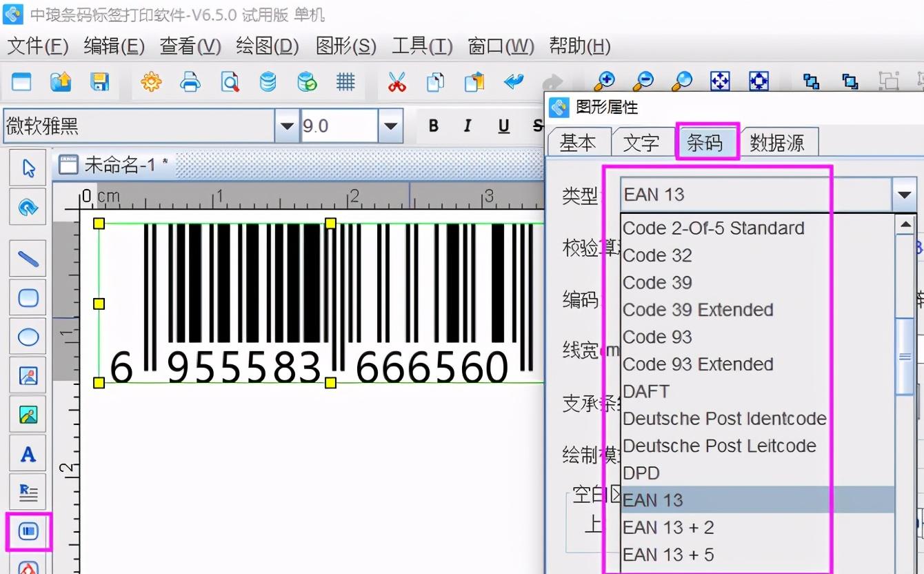Choose DPD barcode type
This screenshot has width=924, height=574.
(x=757, y=473)
